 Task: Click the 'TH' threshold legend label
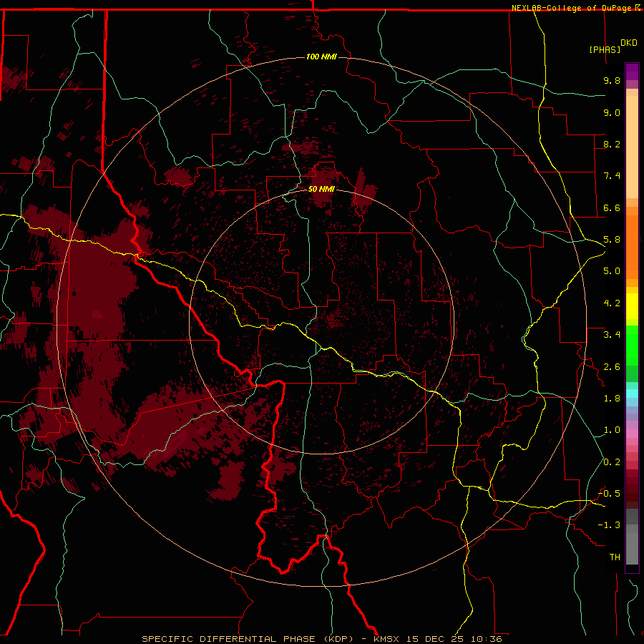(615, 557)
